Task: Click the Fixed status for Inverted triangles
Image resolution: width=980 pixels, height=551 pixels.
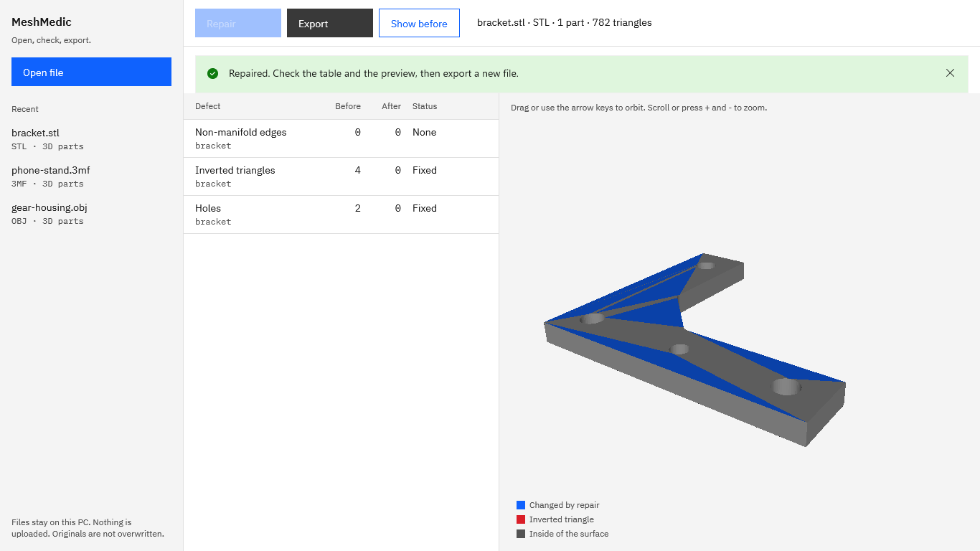Action: 425,170
